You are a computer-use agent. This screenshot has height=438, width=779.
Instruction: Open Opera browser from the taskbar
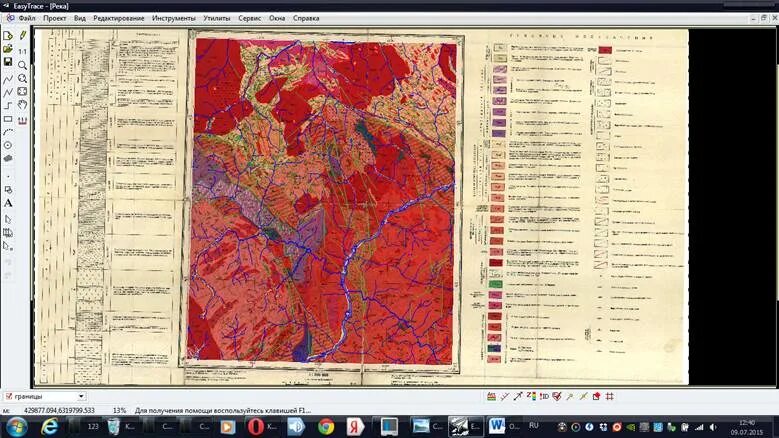(256, 427)
